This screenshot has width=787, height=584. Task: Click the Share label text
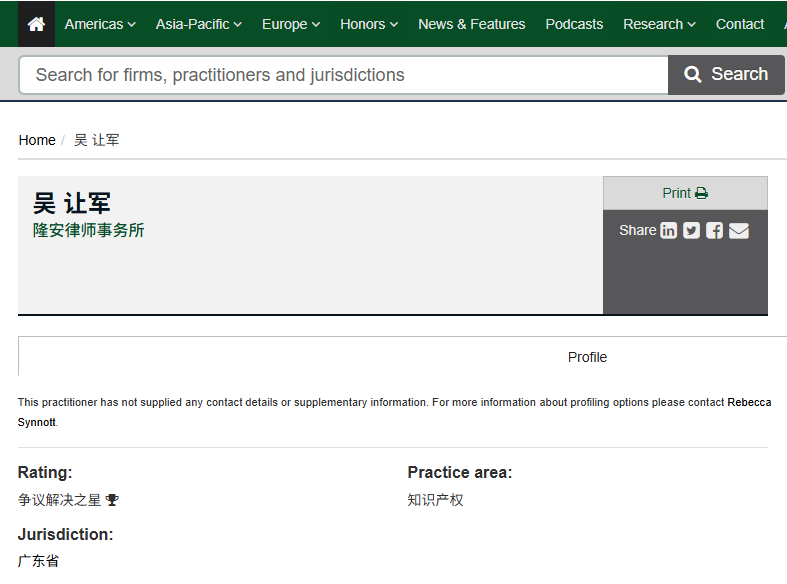pos(637,230)
